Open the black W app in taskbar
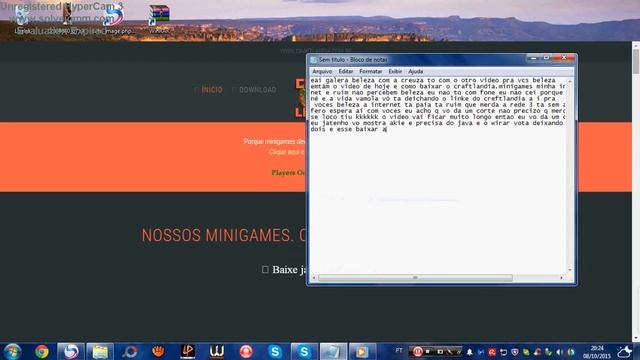Screen dimensions: 640x360 click(x=217, y=351)
